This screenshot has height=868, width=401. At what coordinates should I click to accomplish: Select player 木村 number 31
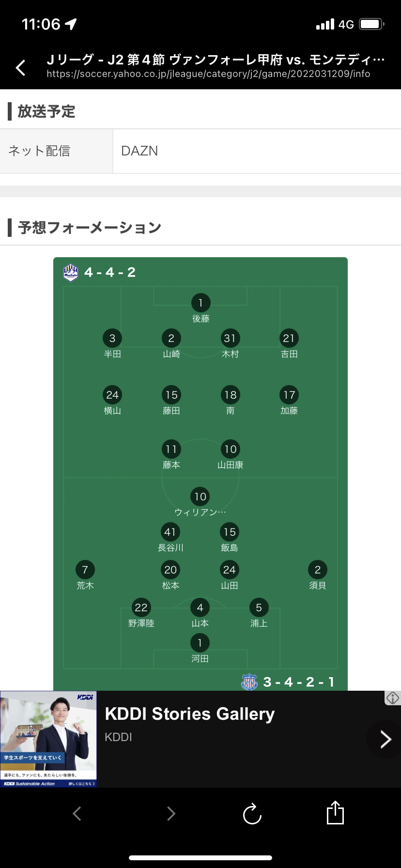pos(230,339)
